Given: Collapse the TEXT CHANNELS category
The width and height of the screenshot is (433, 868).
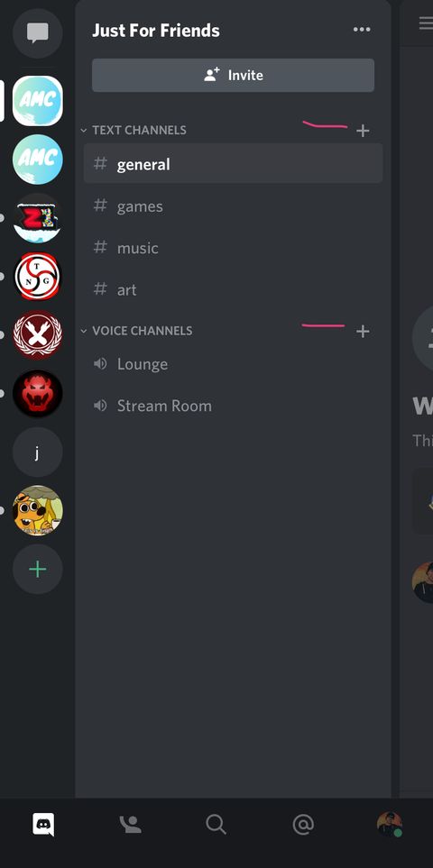Looking at the screenshot, I should pos(134,130).
